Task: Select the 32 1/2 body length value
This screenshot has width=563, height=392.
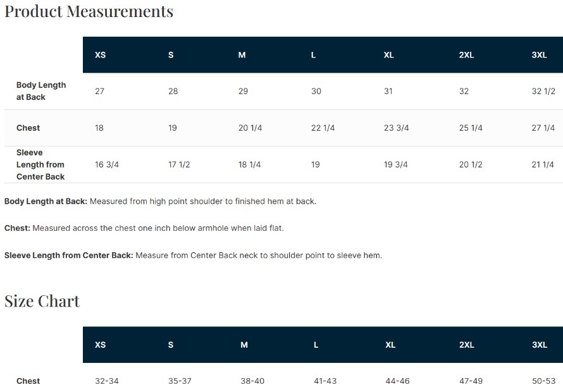Action: pyautogui.click(x=543, y=91)
